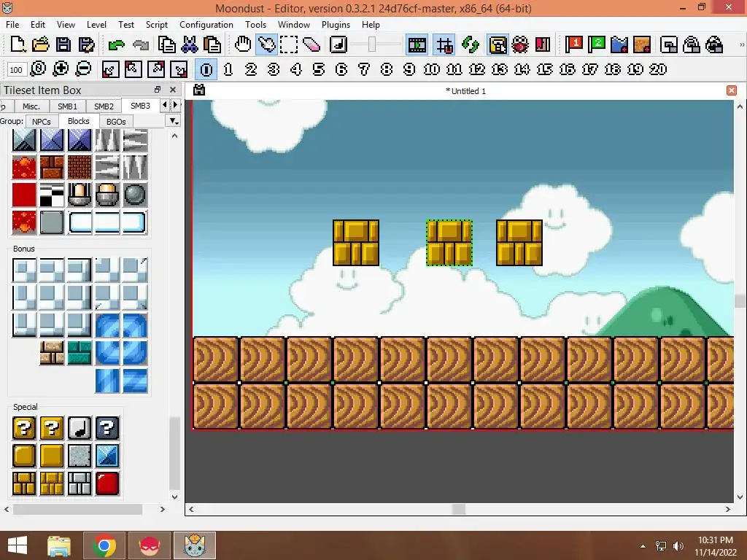Switch to section 0

tap(206, 69)
